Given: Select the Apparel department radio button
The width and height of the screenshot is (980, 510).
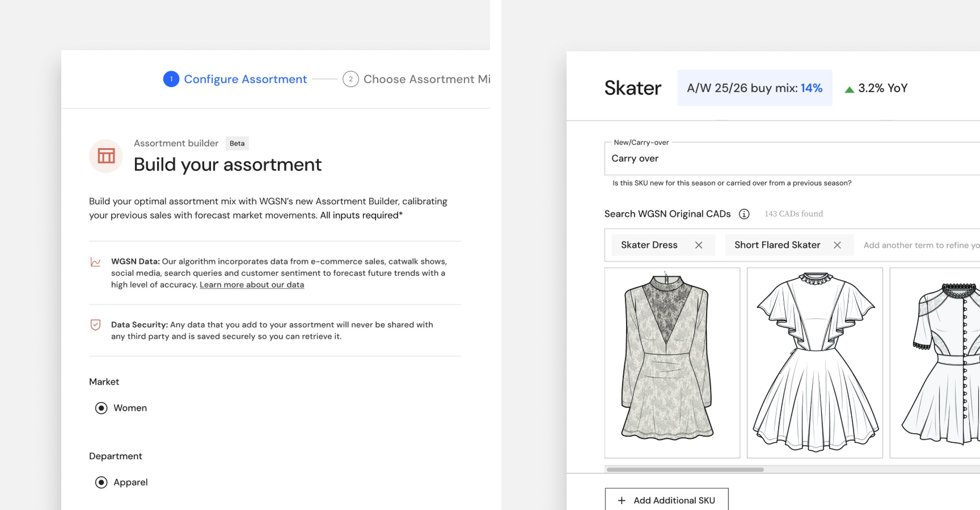Looking at the screenshot, I should (101, 482).
